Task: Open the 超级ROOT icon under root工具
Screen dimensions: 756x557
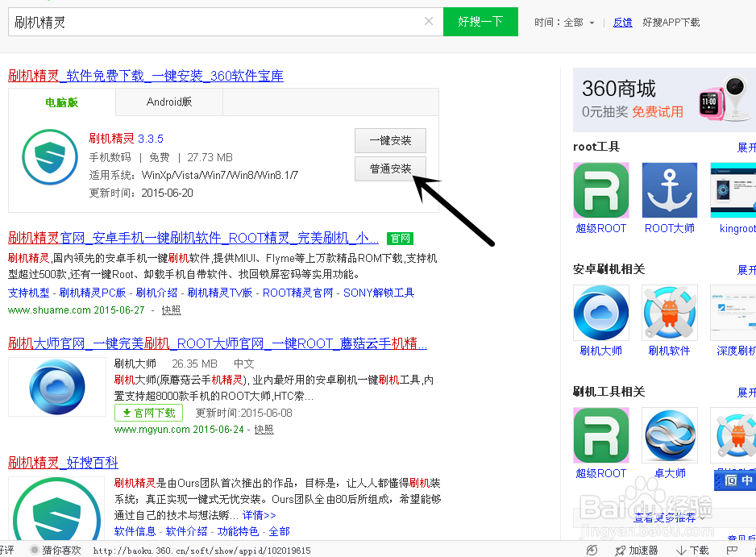Action: (x=600, y=190)
